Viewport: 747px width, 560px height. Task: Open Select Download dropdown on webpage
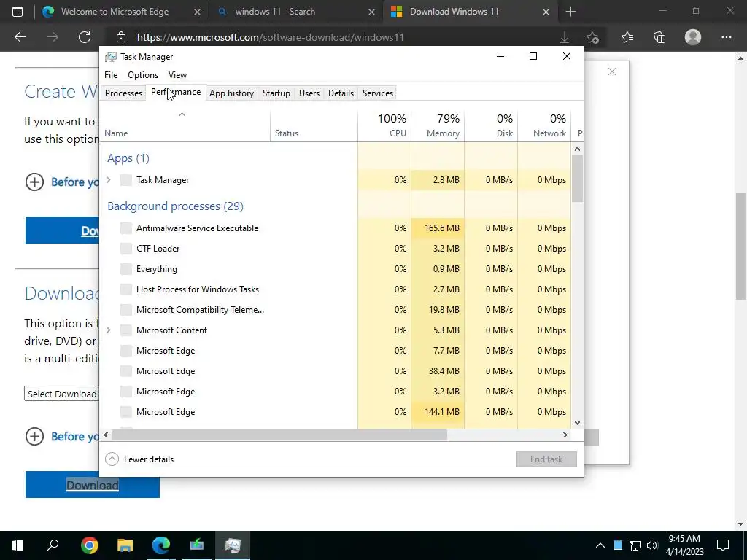(x=61, y=394)
